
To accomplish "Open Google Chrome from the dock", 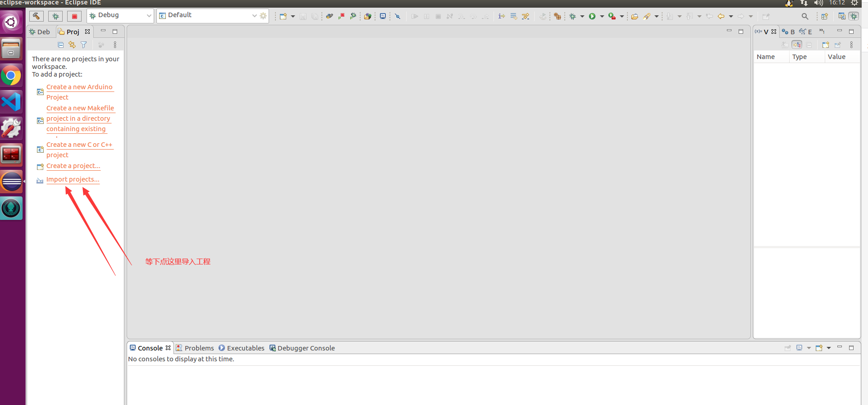I will coord(11,75).
